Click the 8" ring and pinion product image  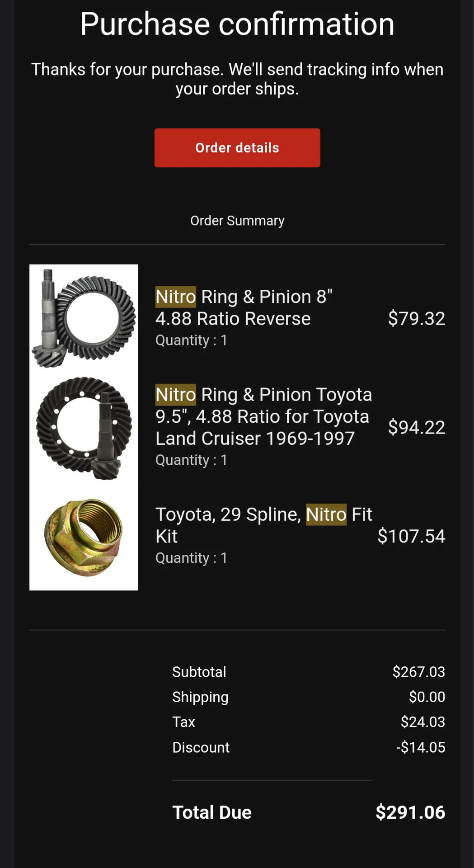pyautogui.click(x=84, y=319)
